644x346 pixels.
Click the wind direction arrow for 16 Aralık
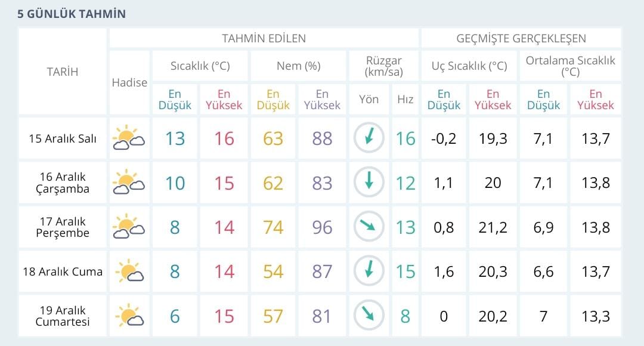[369, 183]
